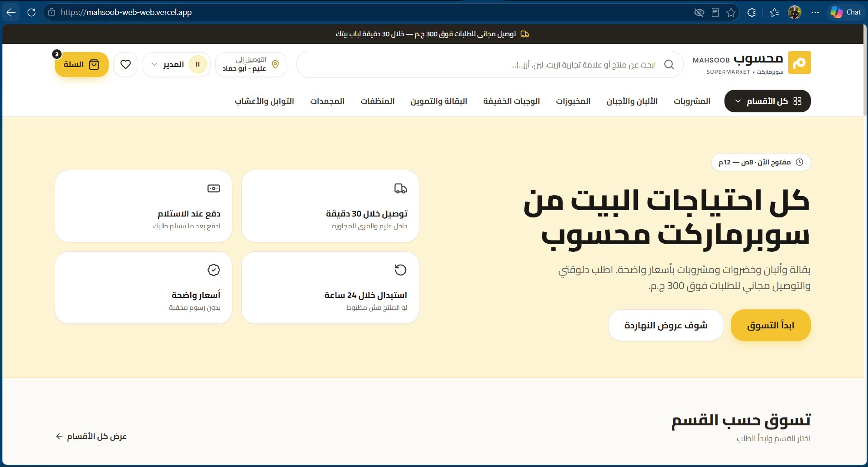Reload the page with the refresh icon
This screenshot has width=868, height=467.
31,12
